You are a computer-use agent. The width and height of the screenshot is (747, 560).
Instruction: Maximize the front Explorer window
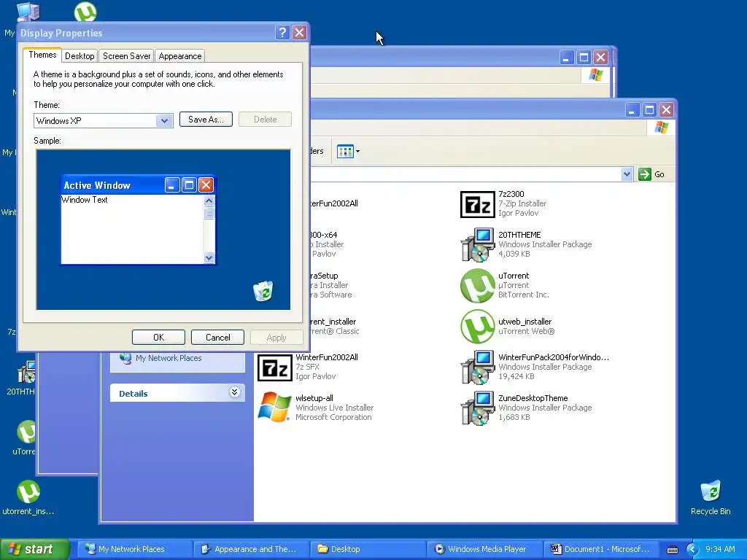(x=649, y=110)
